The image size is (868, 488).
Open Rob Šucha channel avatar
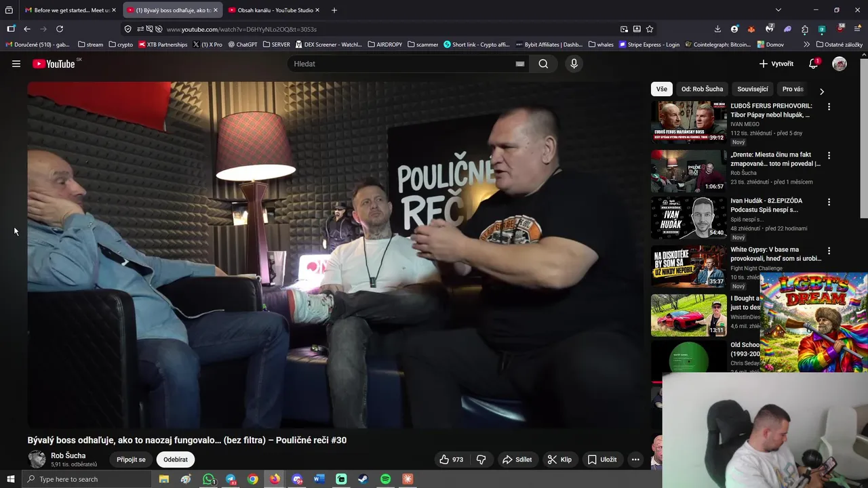[x=37, y=459]
